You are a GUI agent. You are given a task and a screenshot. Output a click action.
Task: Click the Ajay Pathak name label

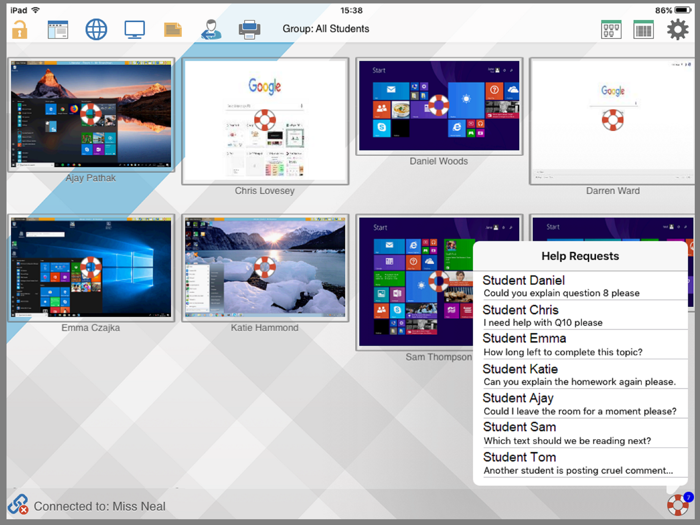pos(91,178)
